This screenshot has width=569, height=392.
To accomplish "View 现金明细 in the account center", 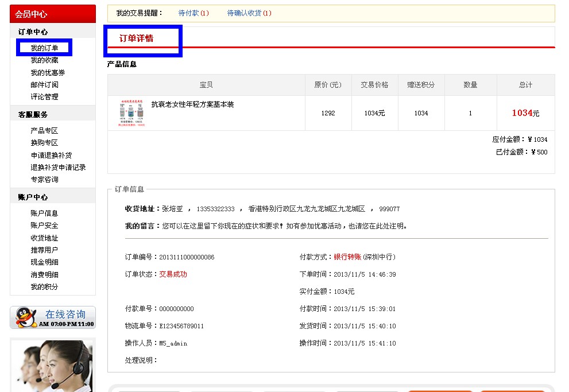I will coord(44,262).
